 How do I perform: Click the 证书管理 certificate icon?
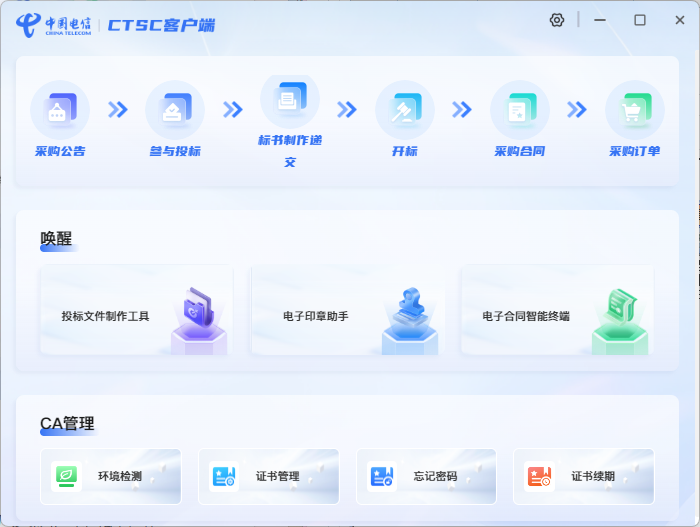224,476
